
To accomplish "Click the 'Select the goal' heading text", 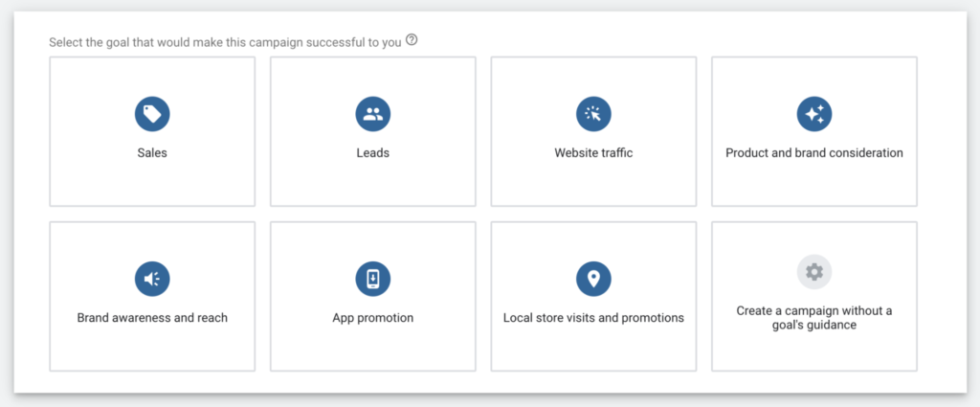I will 225,42.
